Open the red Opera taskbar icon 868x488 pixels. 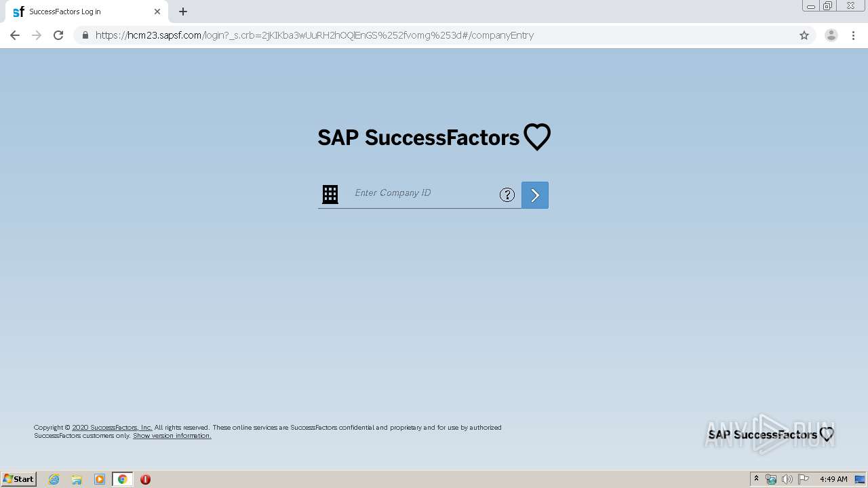click(x=145, y=479)
